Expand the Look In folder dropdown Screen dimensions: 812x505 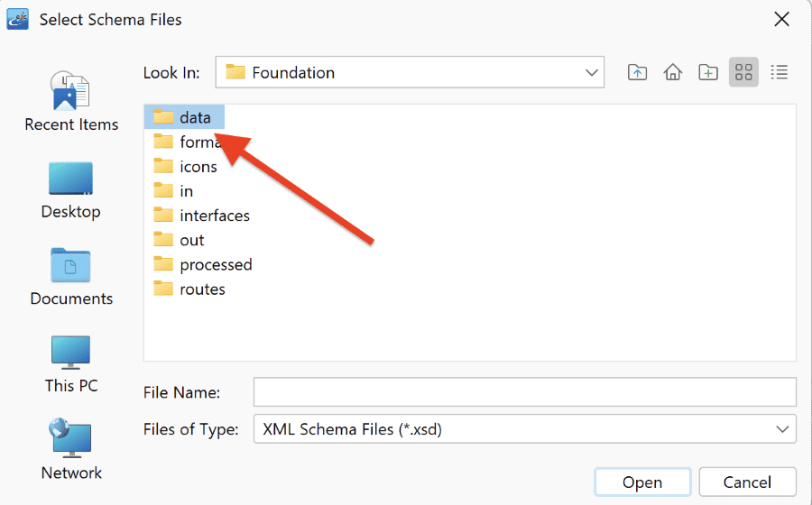[x=591, y=72]
